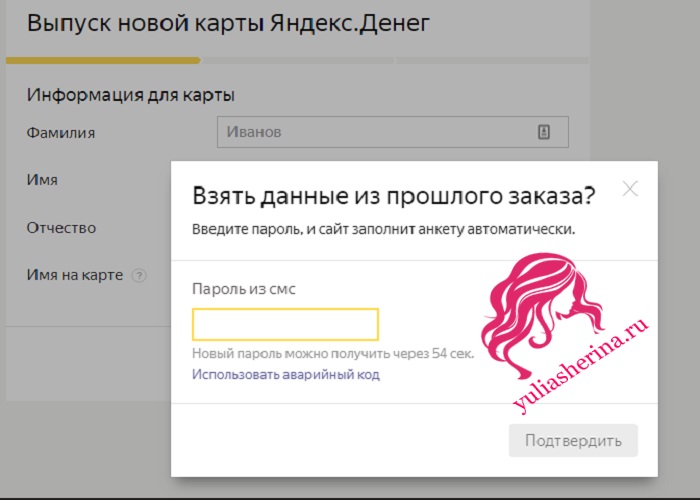This screenshot has height=500, width=700.
Task: Click the 'Отчество' label
Action: (61, 228)
